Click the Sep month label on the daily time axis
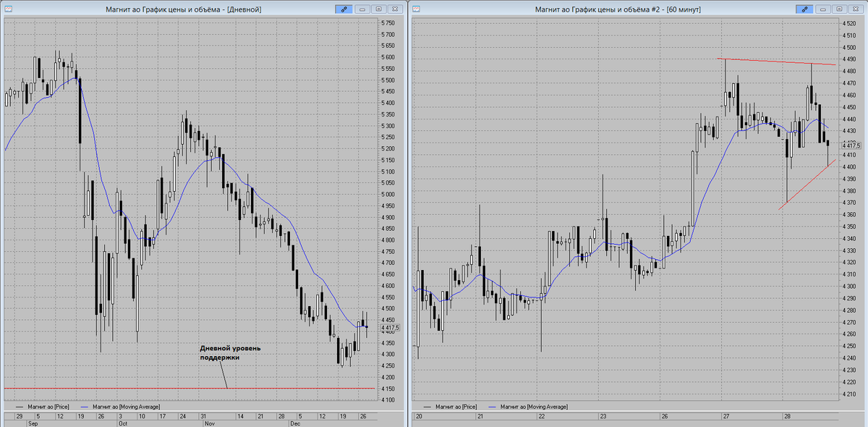868x427 pixels. (x=33, y=423)
